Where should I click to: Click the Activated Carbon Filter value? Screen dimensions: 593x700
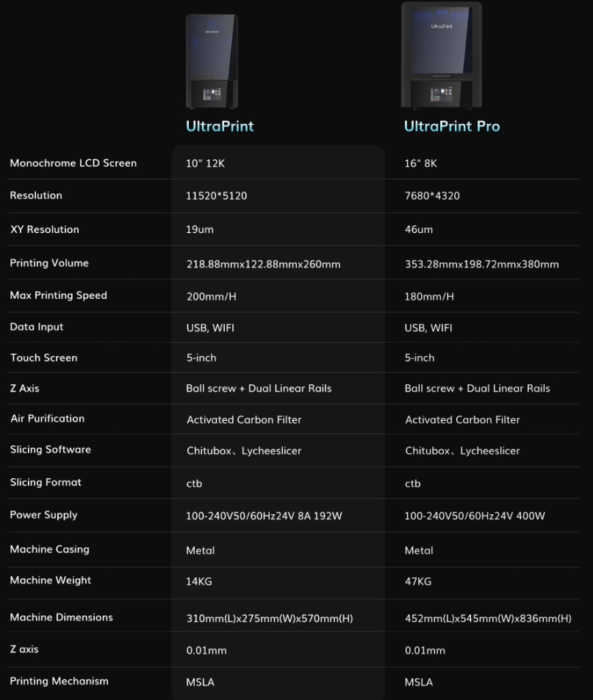(x=244, y=419)
